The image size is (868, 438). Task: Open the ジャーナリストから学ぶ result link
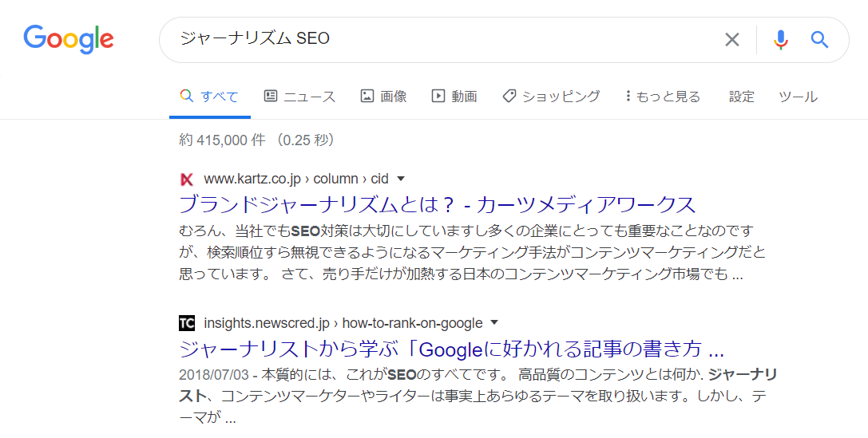[x=452, y=349]
